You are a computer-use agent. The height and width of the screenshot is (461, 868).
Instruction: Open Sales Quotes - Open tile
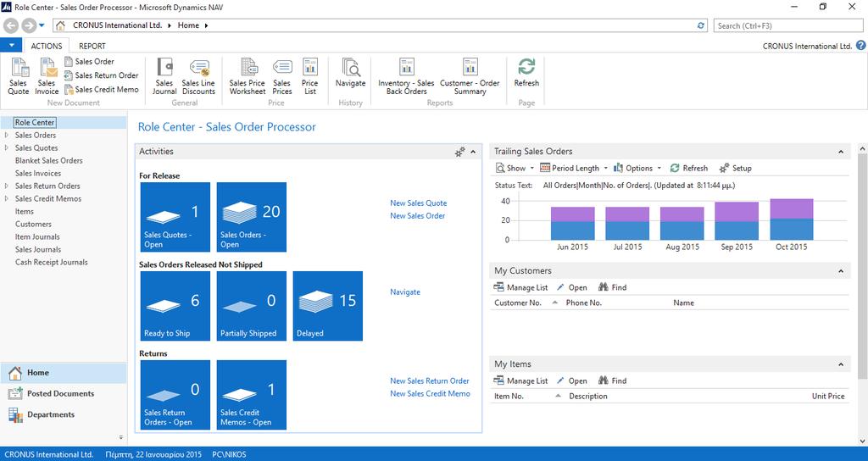pyautogui.click(x=175, y=217)
